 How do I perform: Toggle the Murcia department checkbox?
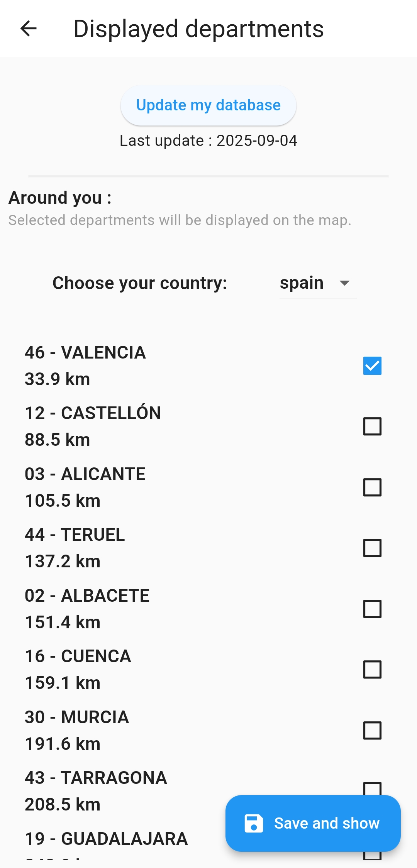[x=372, y=730]
